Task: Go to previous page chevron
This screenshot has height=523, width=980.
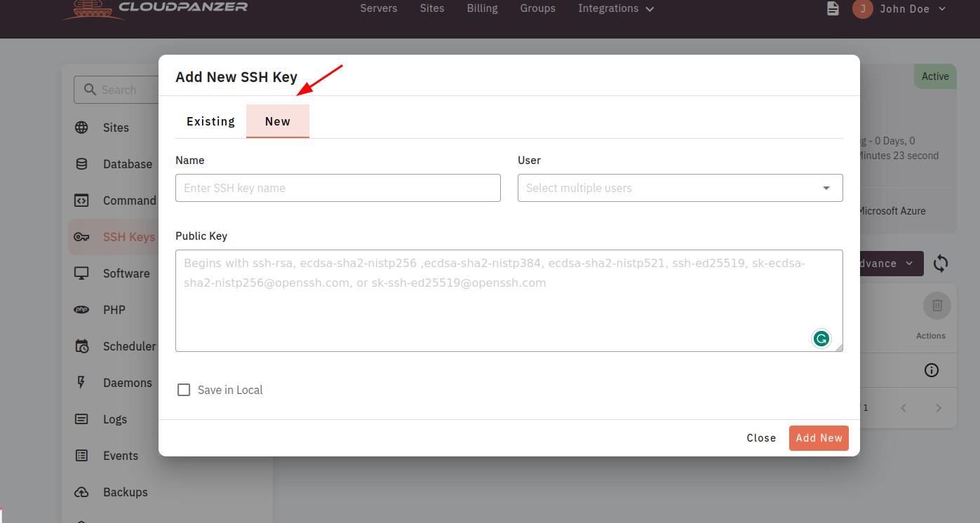Action: (x=904, y=408)
